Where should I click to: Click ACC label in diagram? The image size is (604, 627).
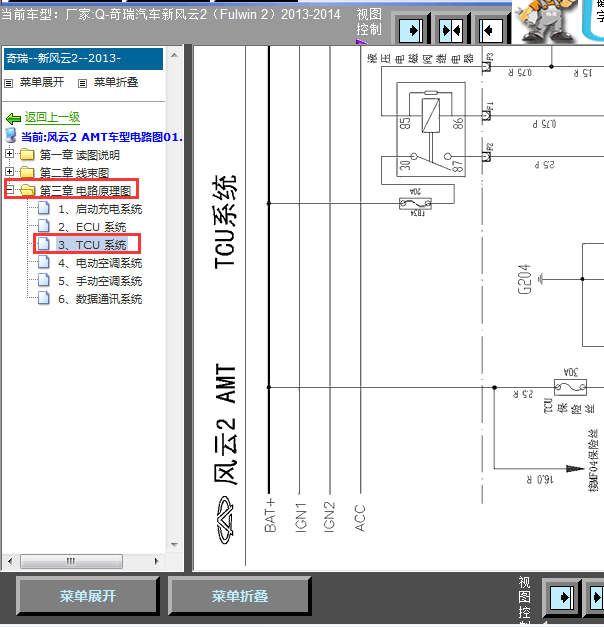360,518
